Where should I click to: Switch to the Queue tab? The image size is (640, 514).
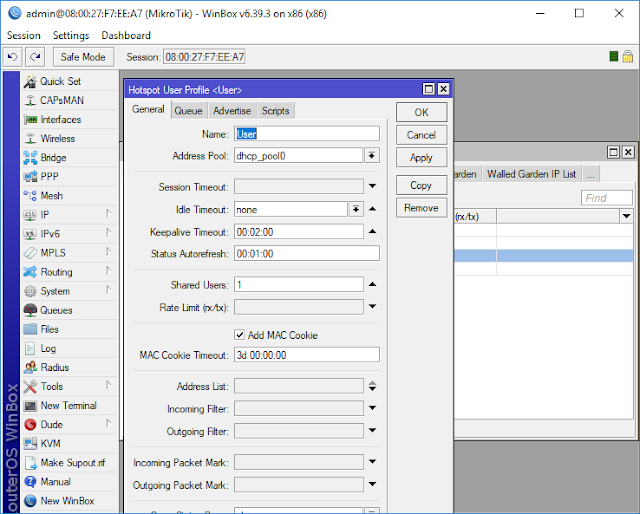tap(189, 111)
